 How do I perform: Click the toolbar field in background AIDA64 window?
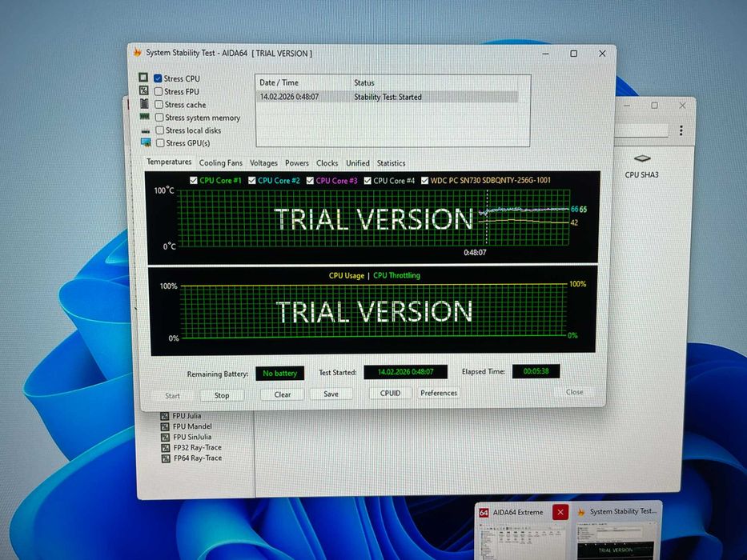click(641, 130)
